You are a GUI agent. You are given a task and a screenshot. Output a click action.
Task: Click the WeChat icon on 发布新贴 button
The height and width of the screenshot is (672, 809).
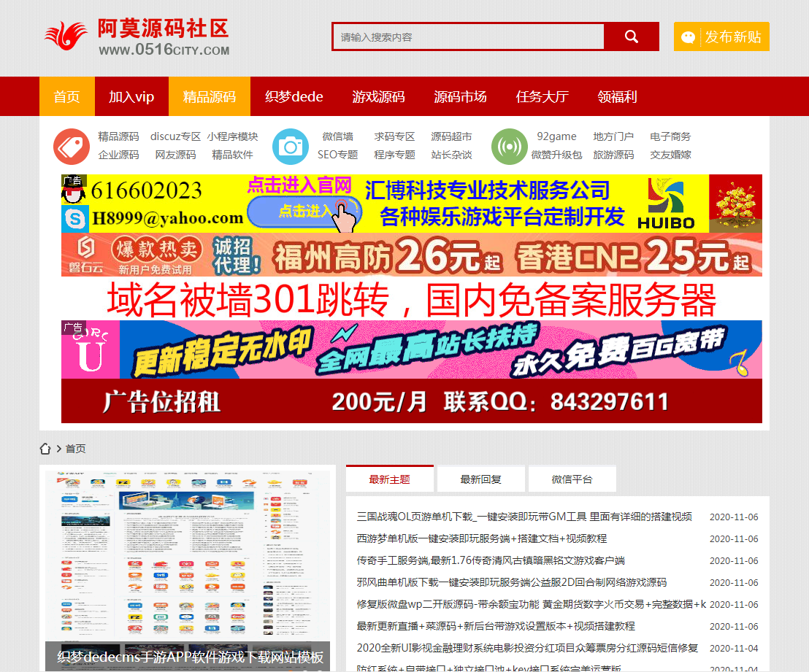point(688,37)
